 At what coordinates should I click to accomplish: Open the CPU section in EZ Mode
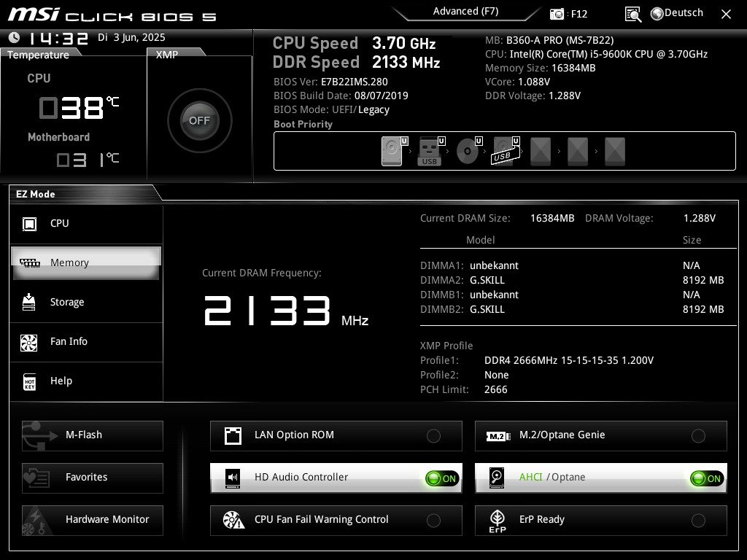coord(86,224)
